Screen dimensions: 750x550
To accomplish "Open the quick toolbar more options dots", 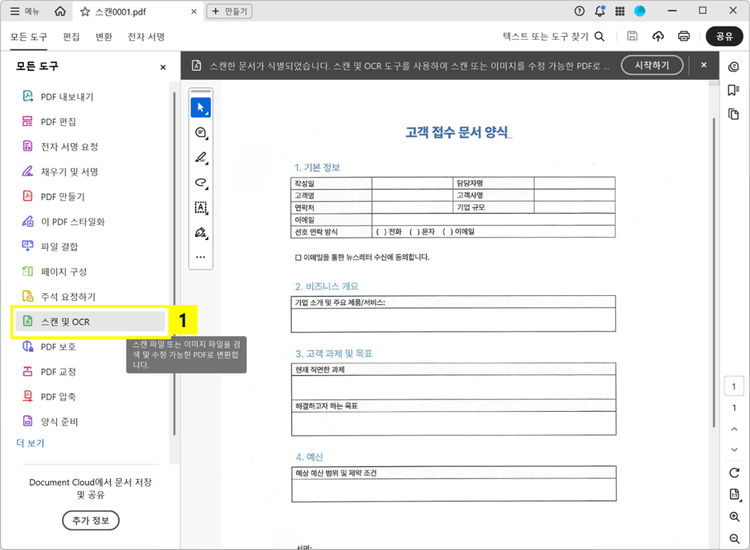I will pyautogui.click(x=201, y=257).
